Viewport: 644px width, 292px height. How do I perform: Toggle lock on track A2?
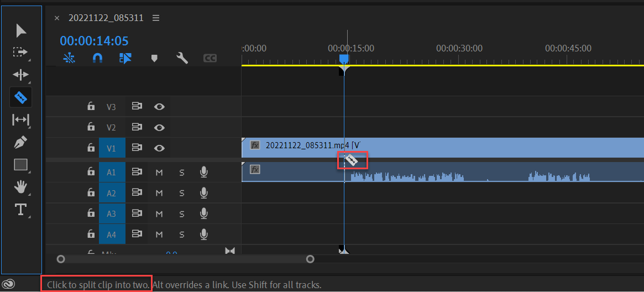coord(91,193)
